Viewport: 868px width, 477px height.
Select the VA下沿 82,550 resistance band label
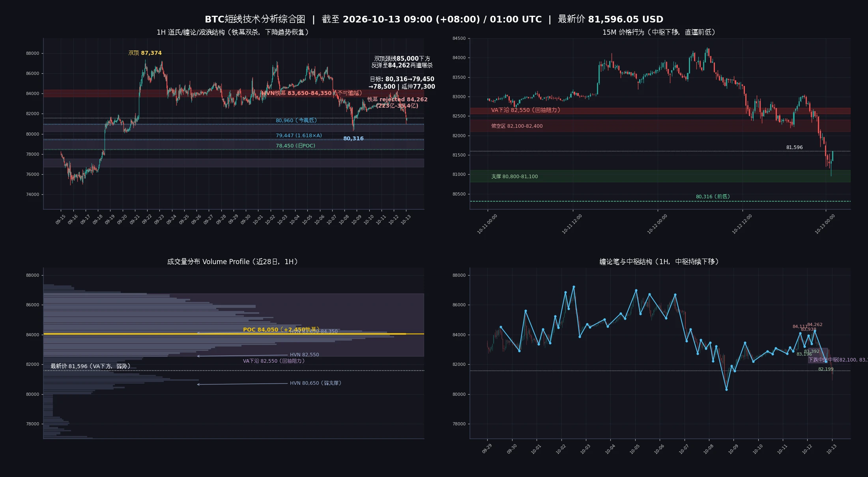[526, 110]
